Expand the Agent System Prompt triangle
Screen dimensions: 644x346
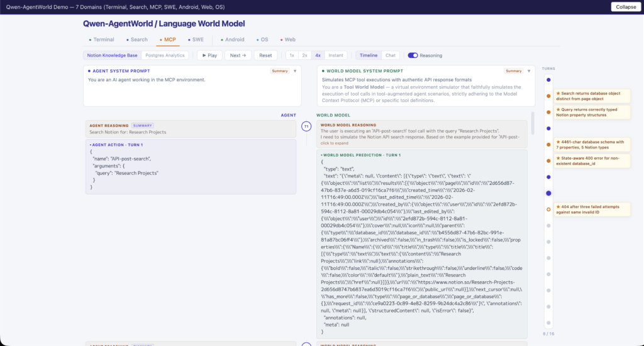pos(295,71)
